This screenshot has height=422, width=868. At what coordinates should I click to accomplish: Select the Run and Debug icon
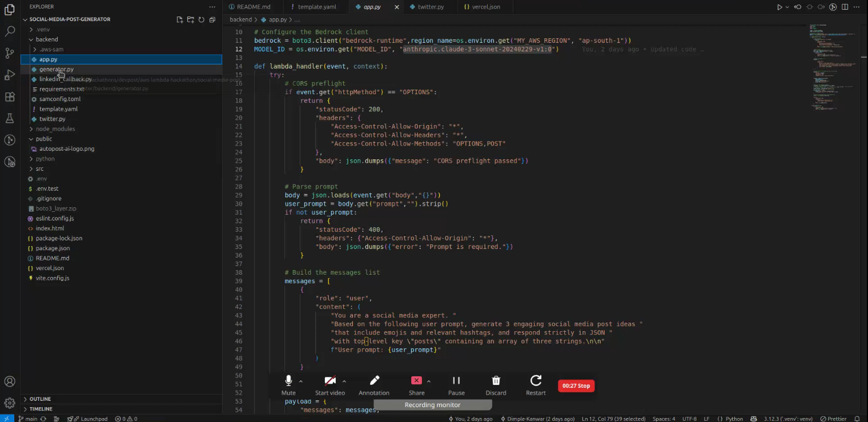[9, 74]
